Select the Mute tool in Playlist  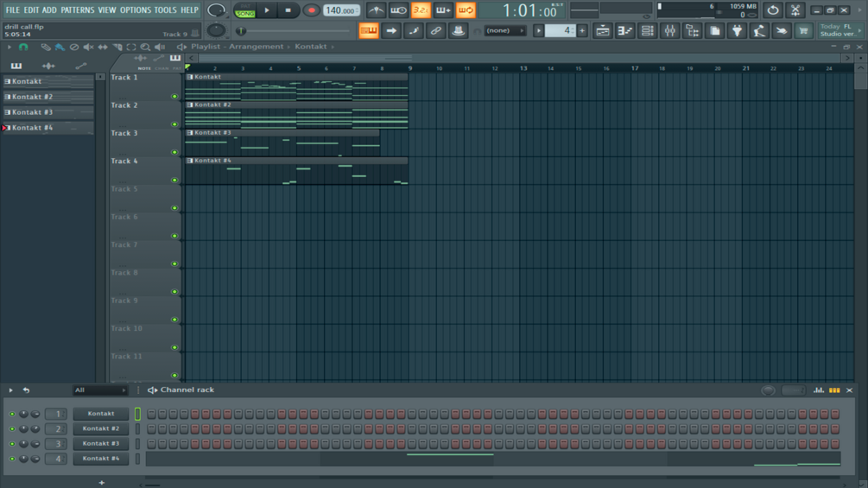click(88, 47)
